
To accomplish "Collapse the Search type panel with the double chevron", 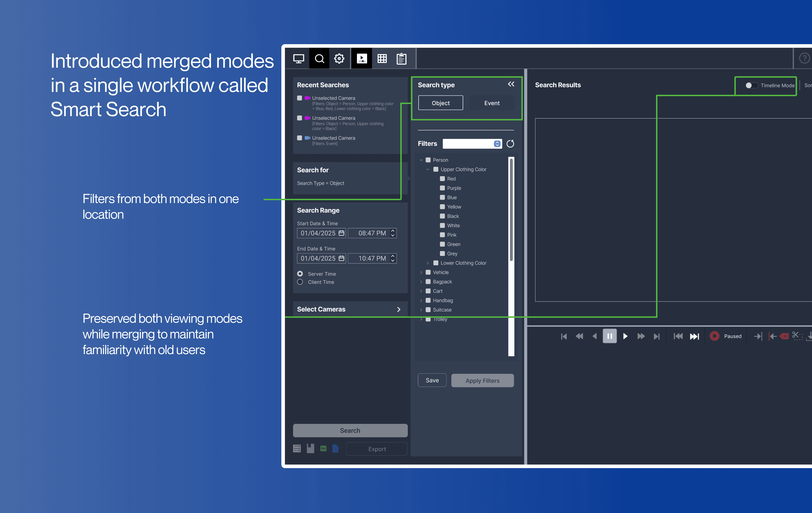I will (511, 84).
